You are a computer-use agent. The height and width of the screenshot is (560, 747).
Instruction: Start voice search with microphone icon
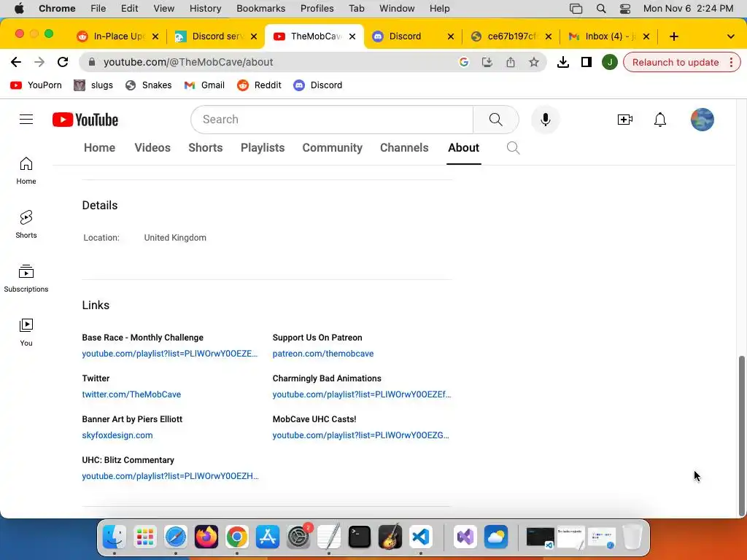(x=546, y=120)
